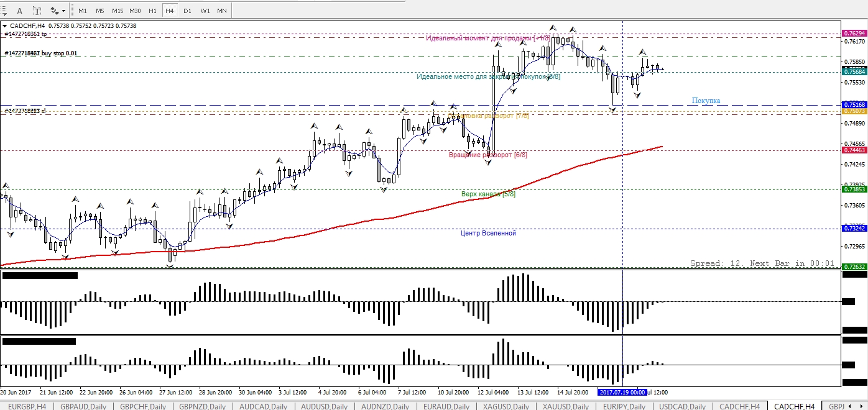This screenshot has width=868, height=410.
Task: Switch chart to W1 timeframe
Action: point(205,11)
